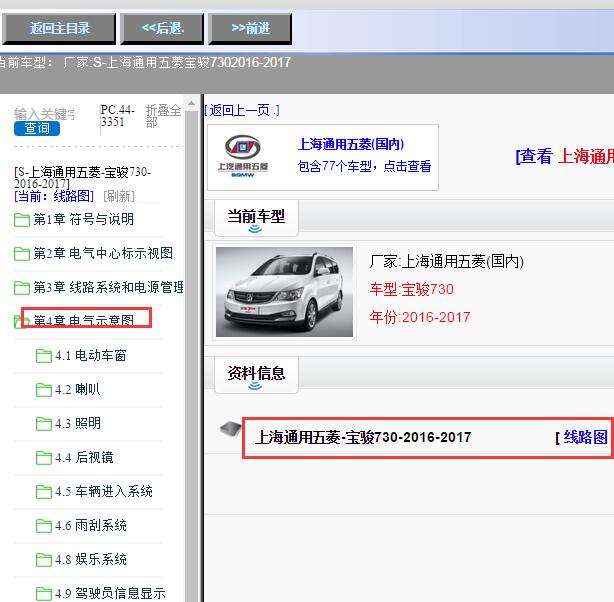Select 上海通用五菱-宝骏730-2016-2017 entry
The height and width of the screenshot is (602, 614).
point(363,437)
